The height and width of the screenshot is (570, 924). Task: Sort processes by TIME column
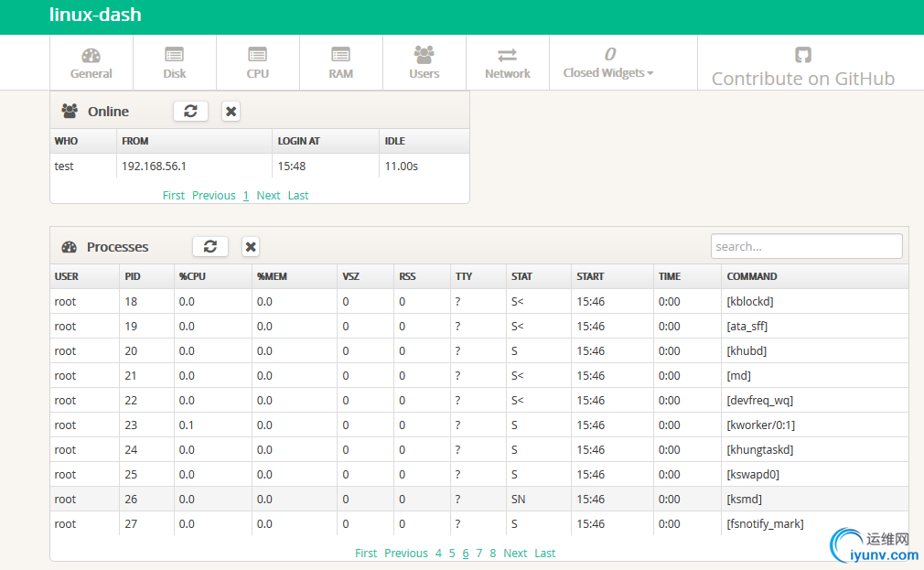pos(687,276)
